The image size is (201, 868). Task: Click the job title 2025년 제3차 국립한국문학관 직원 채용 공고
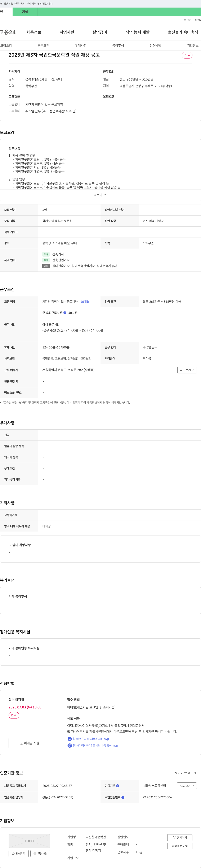(x=54, y=55)
